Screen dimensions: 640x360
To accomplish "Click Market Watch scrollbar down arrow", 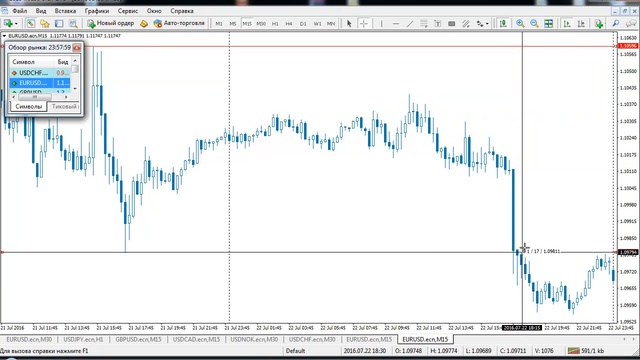I will coord(75,89).
